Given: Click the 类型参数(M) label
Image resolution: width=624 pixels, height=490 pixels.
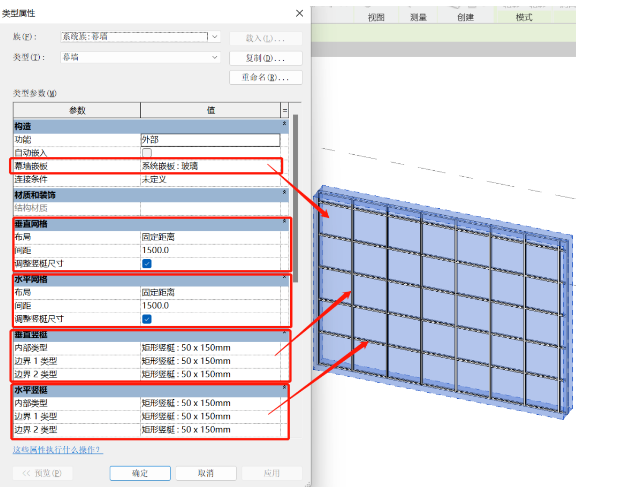Looking at the screenshot, I should click(35, 94).
